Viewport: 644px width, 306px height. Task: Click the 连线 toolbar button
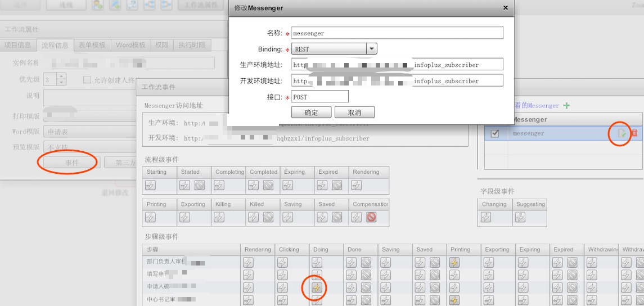tap(66, 5)
